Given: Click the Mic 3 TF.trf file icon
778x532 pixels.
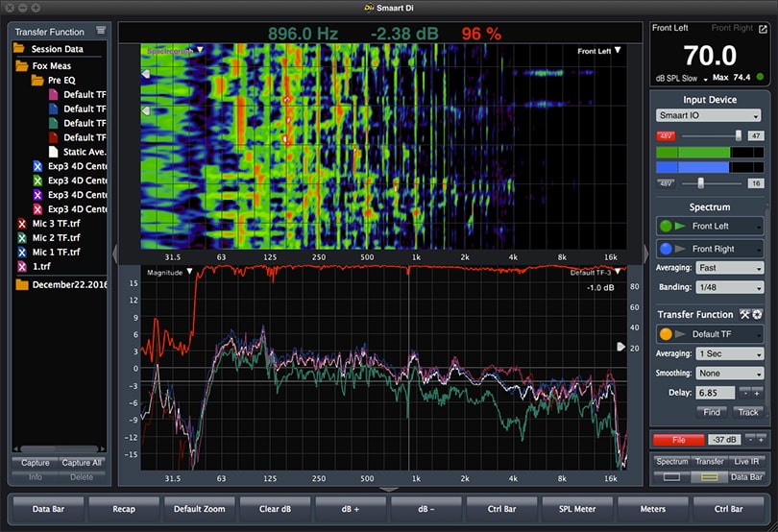Looking at the screenshot, I should click(22, 224).
